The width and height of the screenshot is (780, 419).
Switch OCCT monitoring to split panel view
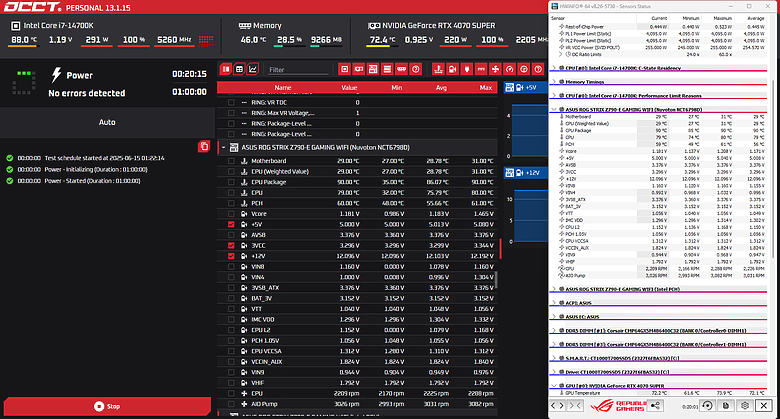pyautogui.click(x=226, y=69)
